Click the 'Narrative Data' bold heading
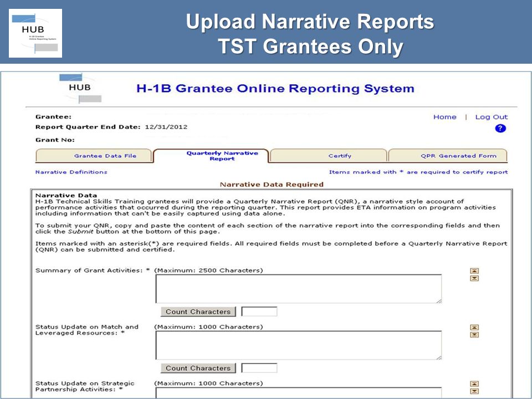 (x=66, y=196)
